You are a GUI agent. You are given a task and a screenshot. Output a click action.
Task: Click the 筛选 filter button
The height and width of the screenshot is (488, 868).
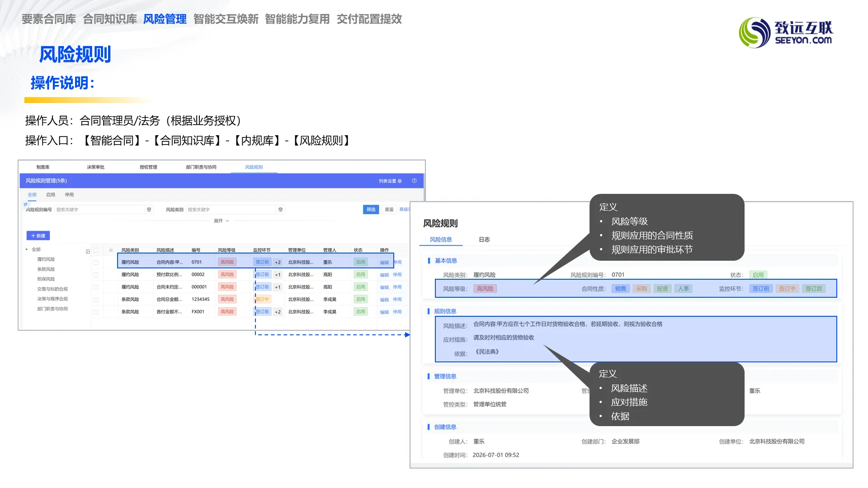click(371, 210)
